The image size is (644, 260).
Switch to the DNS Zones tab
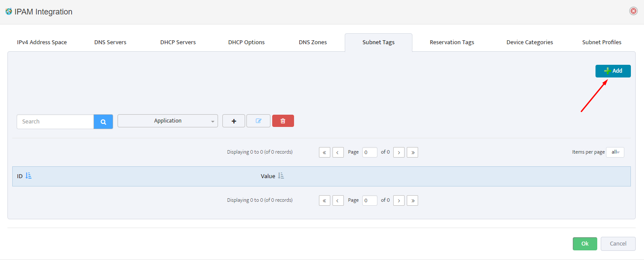pos(313,42)
